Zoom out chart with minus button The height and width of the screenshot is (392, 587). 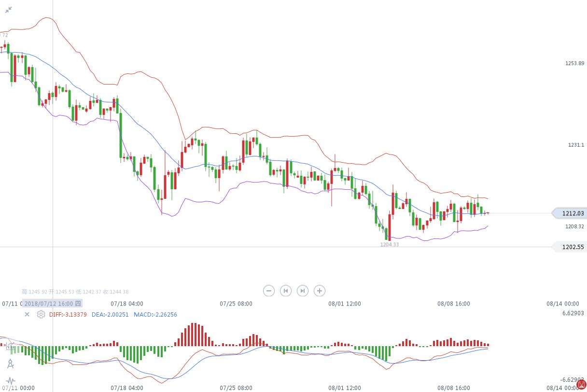(x=269, y=291)
